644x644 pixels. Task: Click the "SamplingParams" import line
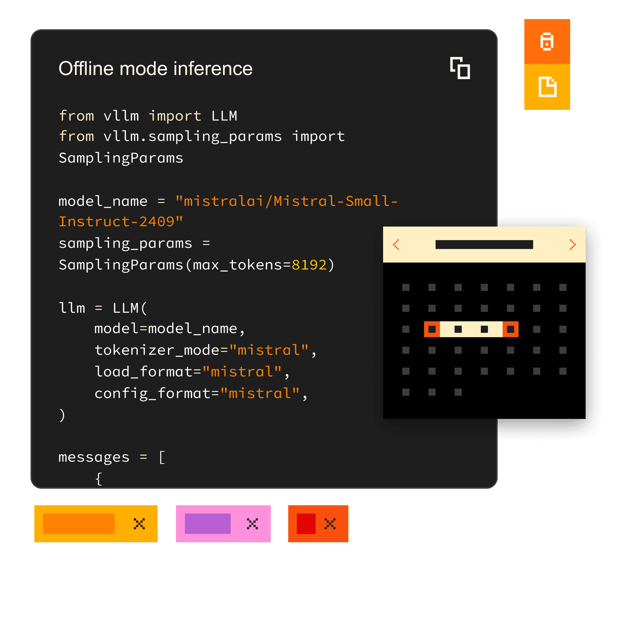coord(121,158)
